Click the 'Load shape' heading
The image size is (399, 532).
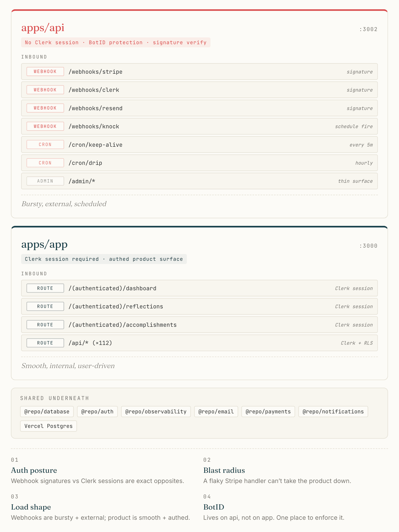(31, 507)
